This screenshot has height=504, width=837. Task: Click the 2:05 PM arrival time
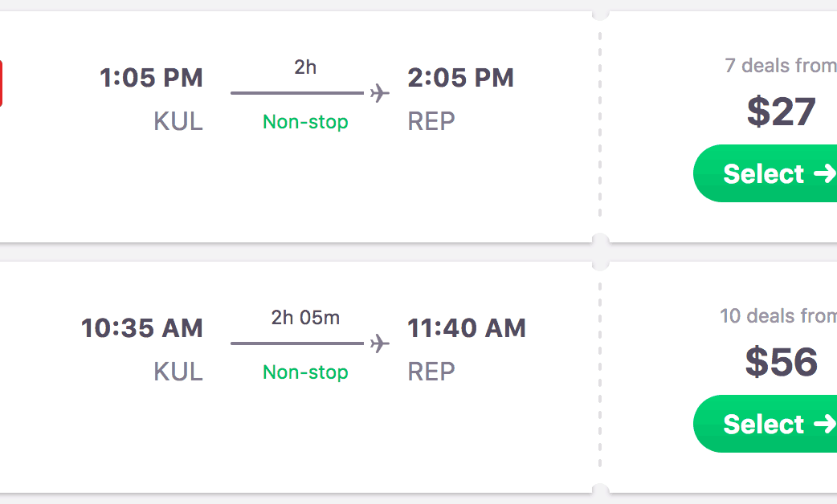460,78
